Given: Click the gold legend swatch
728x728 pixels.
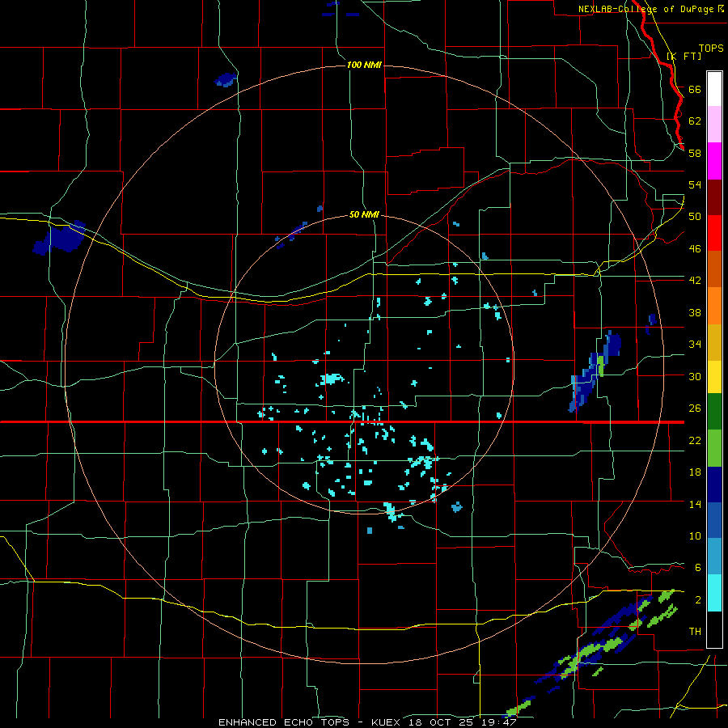Looking at the screenshot, I should click(714, 342).
